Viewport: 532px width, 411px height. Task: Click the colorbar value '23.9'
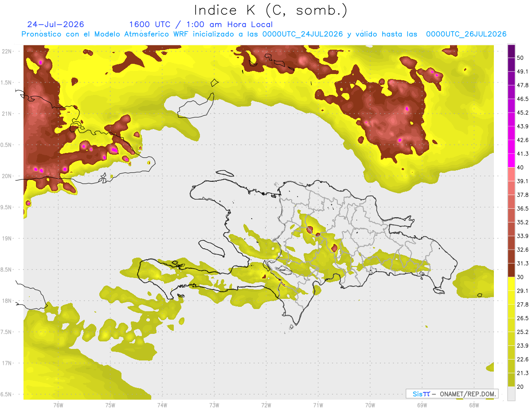523,345
